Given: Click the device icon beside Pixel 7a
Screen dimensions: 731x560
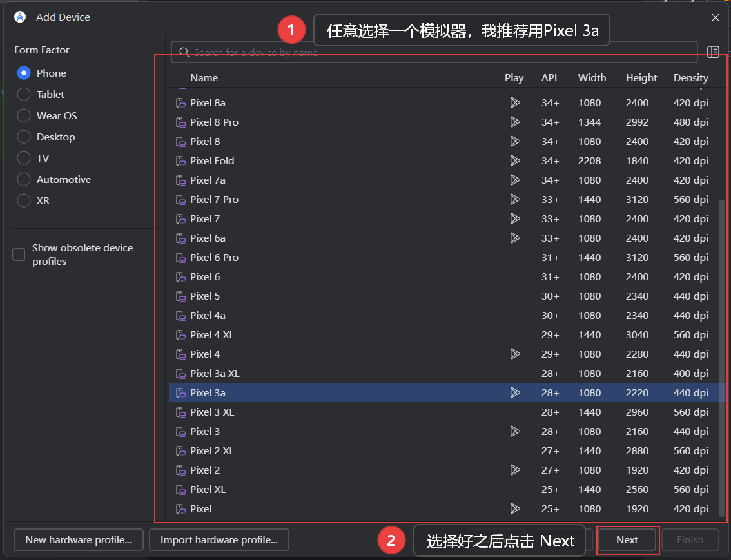Looking at the screenshot, I should click(181, 180).
